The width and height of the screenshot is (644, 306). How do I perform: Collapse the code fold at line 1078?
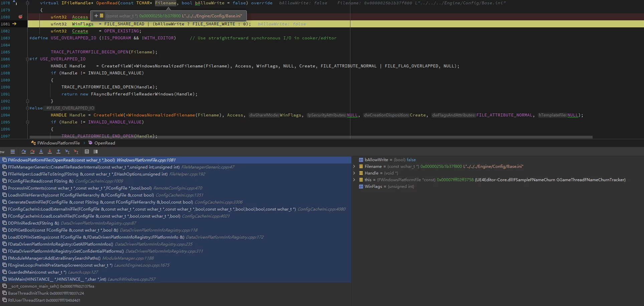[x=27, y=3]
